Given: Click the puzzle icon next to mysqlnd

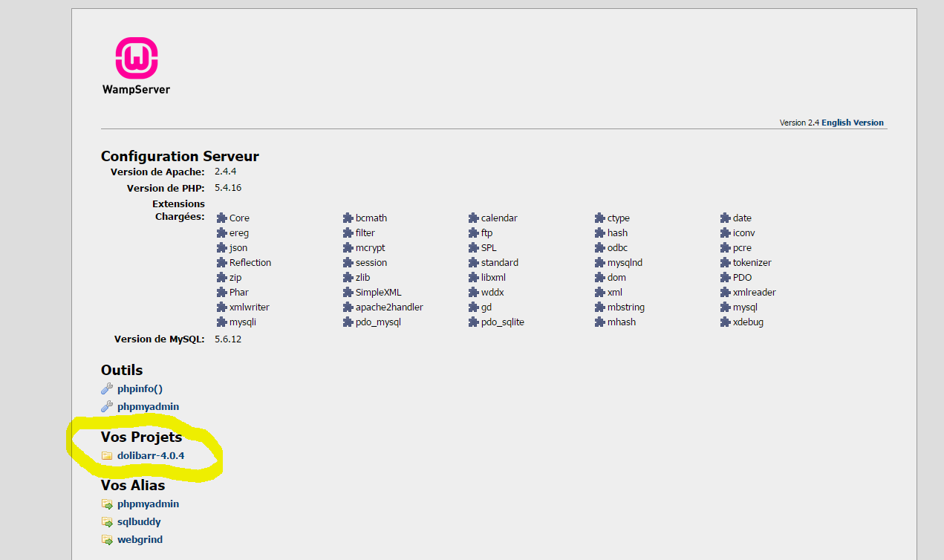Looking at the screenshot, I should click(600, 262).
